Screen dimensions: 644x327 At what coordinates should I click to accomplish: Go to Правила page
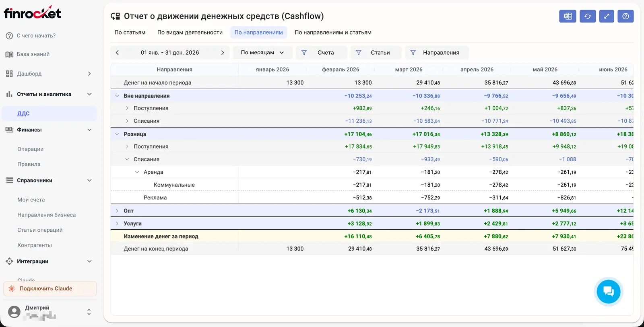49,165
